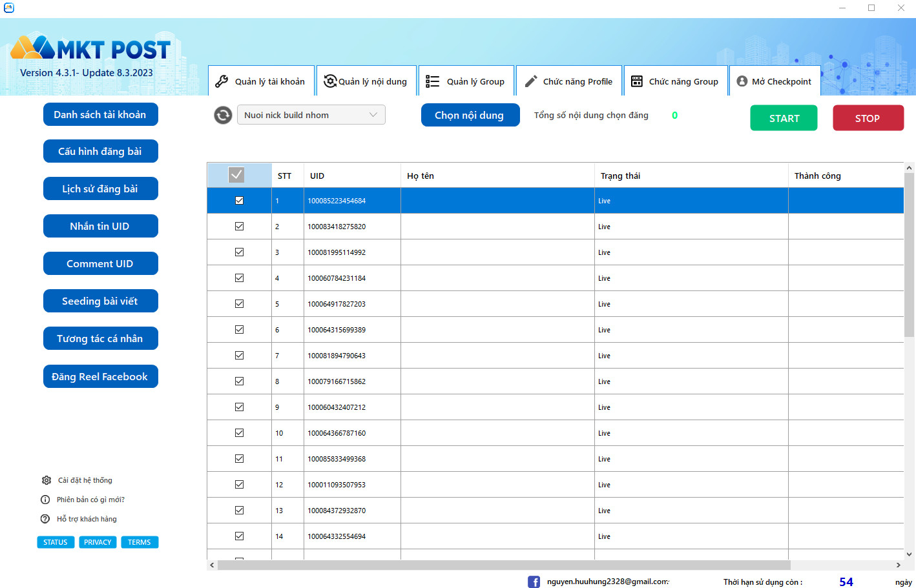Open Phiên bản có gì mới? link
Viewport: 916px width, 588px height.
(x=90, y=500)
